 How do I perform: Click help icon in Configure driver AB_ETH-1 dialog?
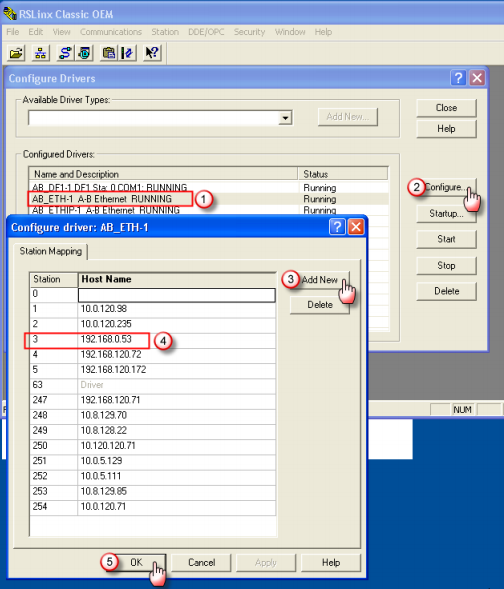(x=337, y=227)
